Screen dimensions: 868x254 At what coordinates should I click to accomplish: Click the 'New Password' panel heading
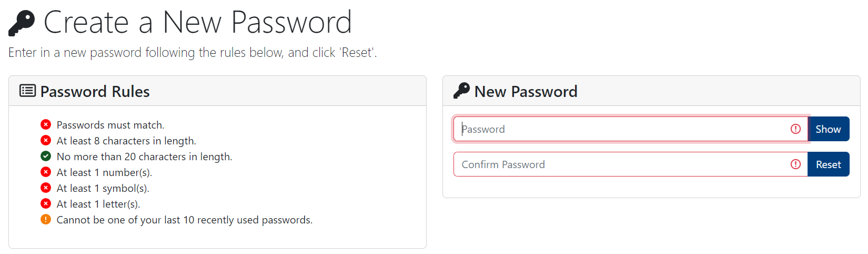[526, 92]
